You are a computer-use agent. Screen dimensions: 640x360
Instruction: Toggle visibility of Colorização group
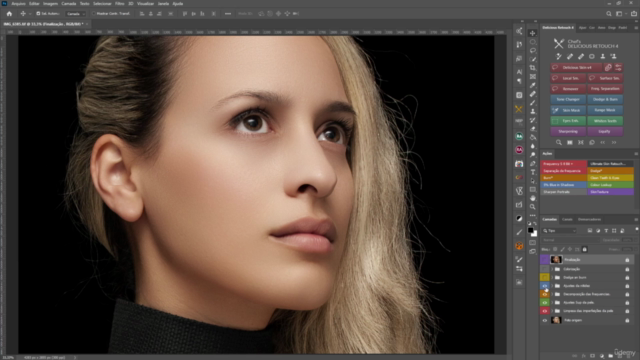(x=544, y=269)
